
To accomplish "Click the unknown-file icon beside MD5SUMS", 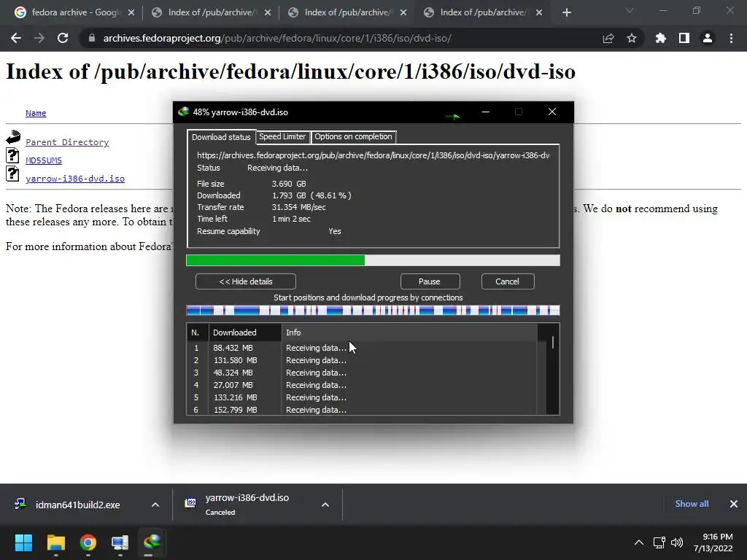I will click(x=13, y=155).
